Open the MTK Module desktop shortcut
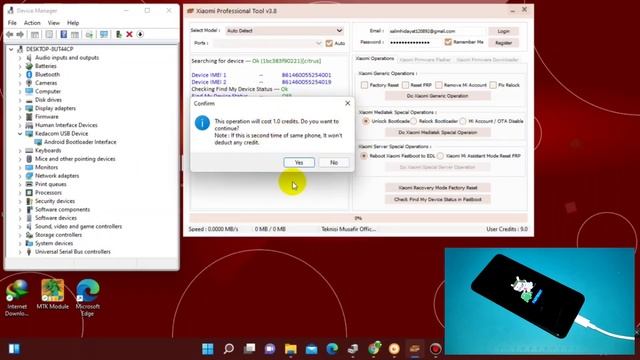The width and height of the screenshot is (640, 360). click(x=52, y=295)
